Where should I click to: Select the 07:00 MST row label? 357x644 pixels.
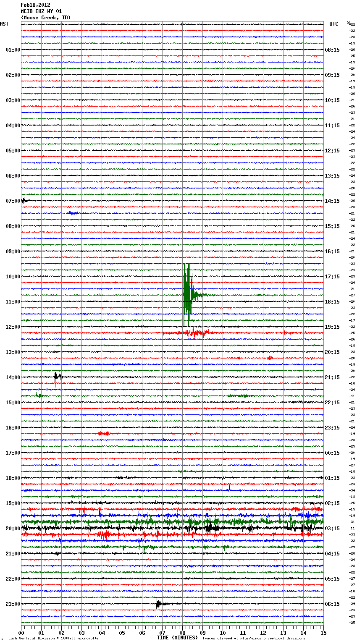(13, 201)
